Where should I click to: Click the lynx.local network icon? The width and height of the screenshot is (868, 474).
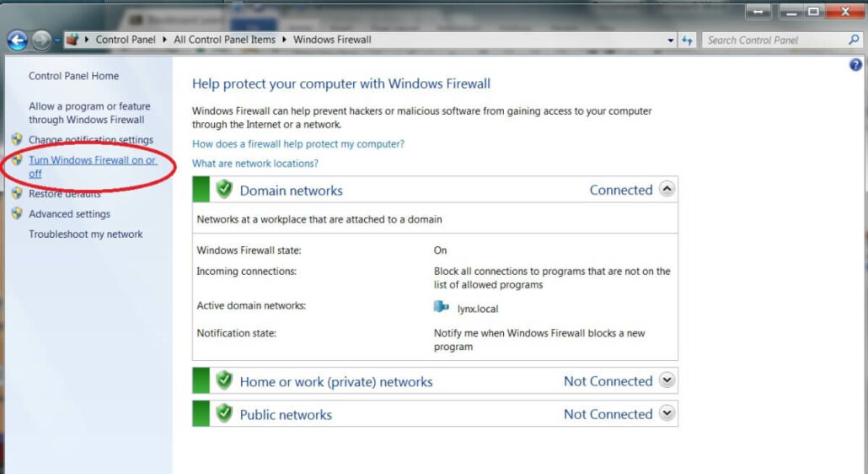point(442,308)
